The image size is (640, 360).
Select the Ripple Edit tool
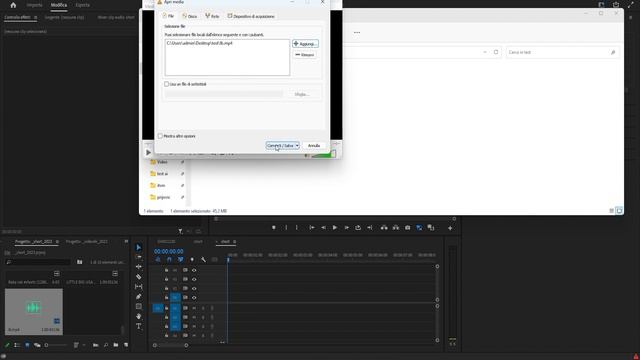coord(138,267)
